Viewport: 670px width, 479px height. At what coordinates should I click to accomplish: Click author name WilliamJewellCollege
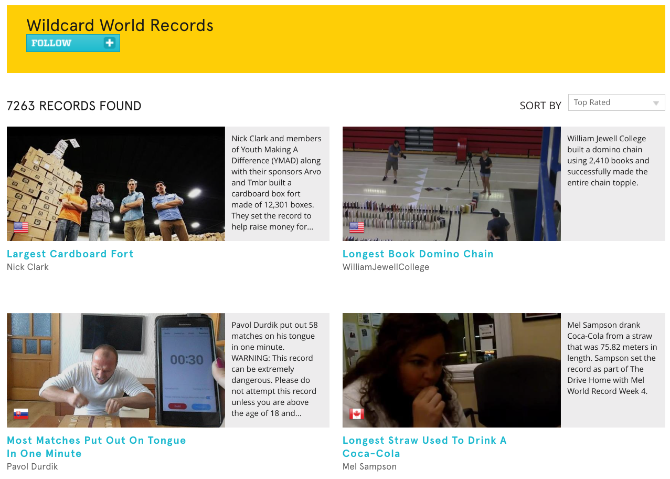[386, 267]
